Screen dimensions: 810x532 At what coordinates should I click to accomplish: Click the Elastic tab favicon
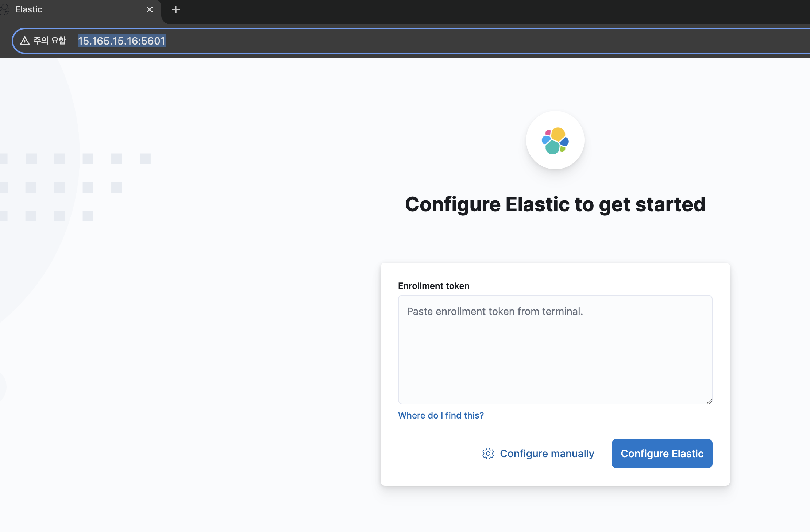coord(4,9)
